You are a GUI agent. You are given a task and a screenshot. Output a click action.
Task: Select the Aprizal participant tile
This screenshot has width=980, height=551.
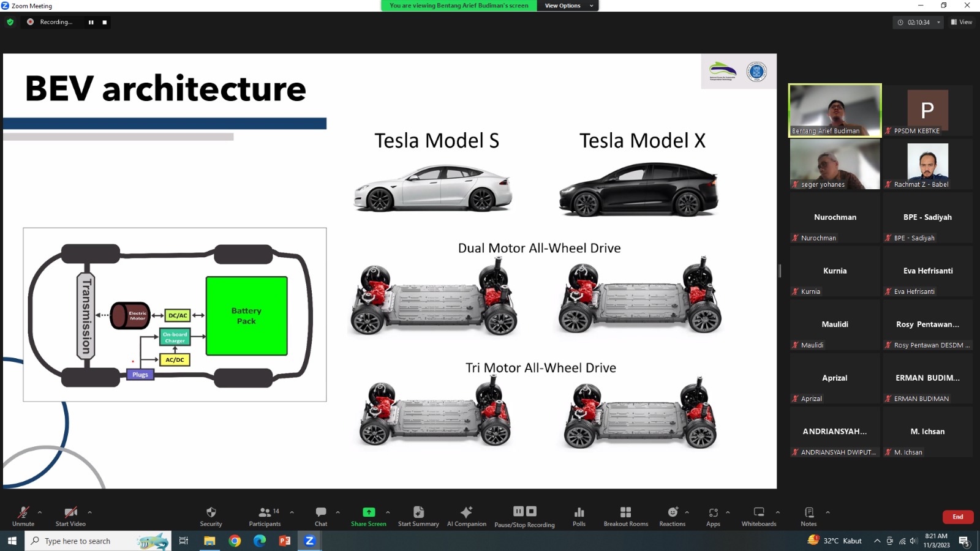835,378
